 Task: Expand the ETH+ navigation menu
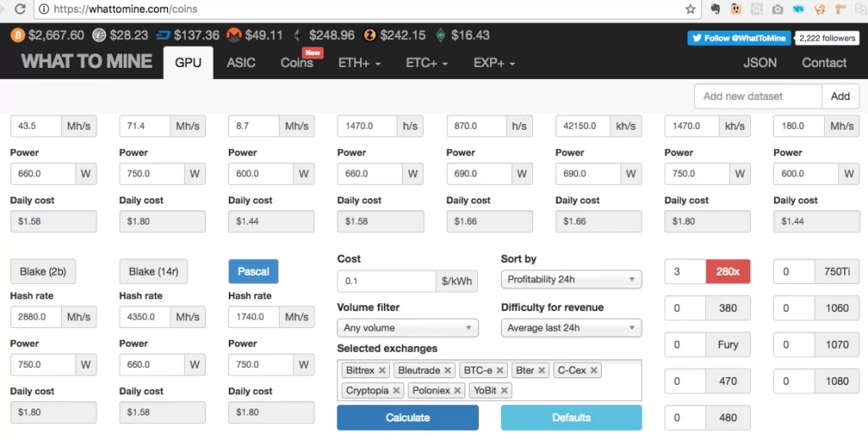pos(359,63)
